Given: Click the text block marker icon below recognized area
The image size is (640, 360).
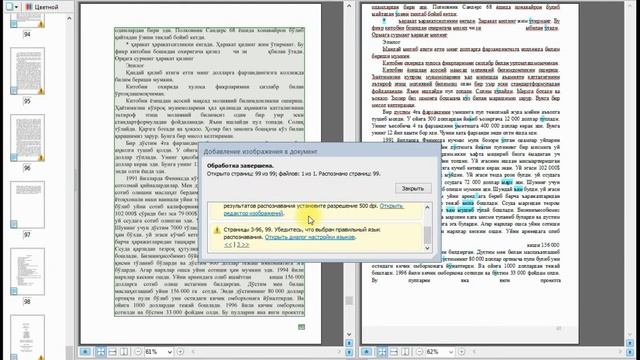Looking at the screenshot, I should [x=301, y=327].
